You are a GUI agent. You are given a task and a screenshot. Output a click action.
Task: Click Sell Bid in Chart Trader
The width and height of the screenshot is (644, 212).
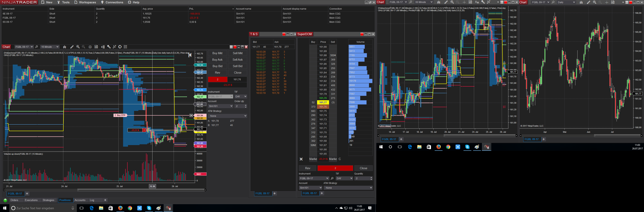238,66
